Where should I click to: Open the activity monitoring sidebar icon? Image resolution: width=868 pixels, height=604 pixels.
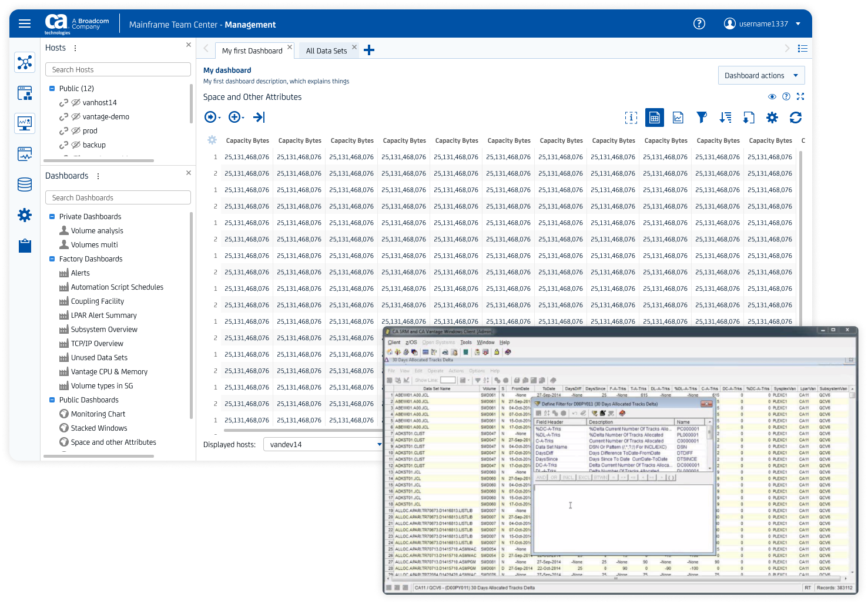click(25, 154)
